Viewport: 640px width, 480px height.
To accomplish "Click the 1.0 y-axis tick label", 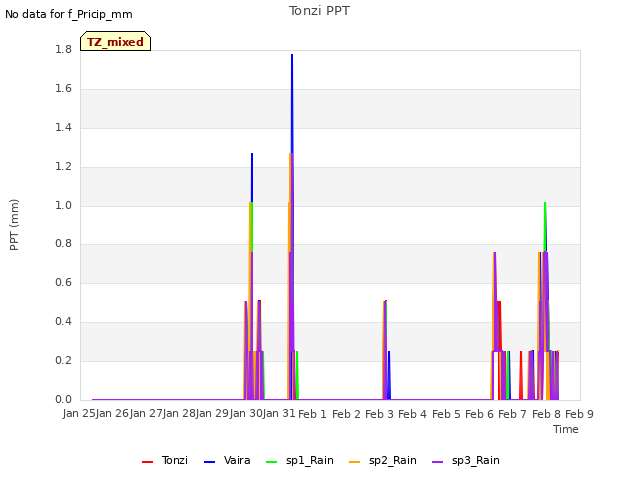I will tap(63, 205).
